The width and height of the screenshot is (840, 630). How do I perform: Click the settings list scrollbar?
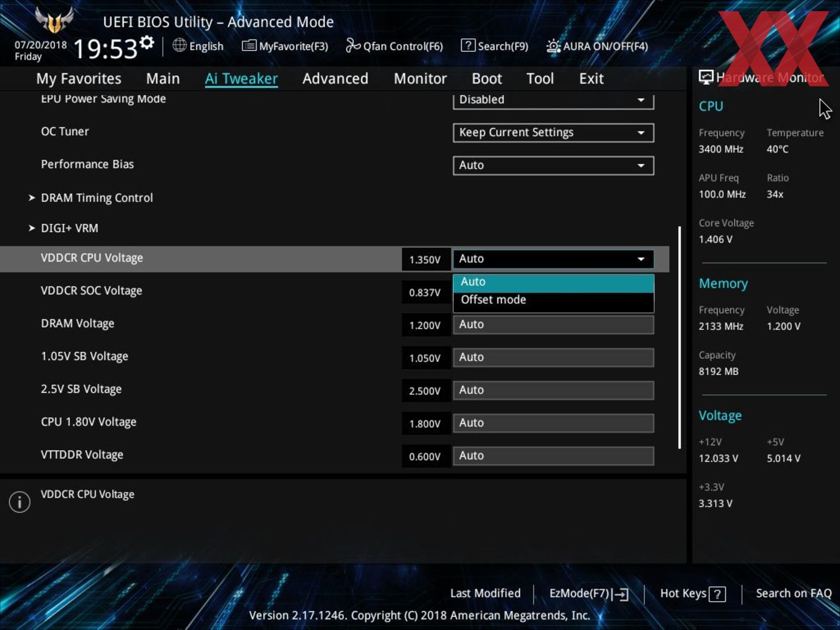pyautogui.click(x=679, y=337)
